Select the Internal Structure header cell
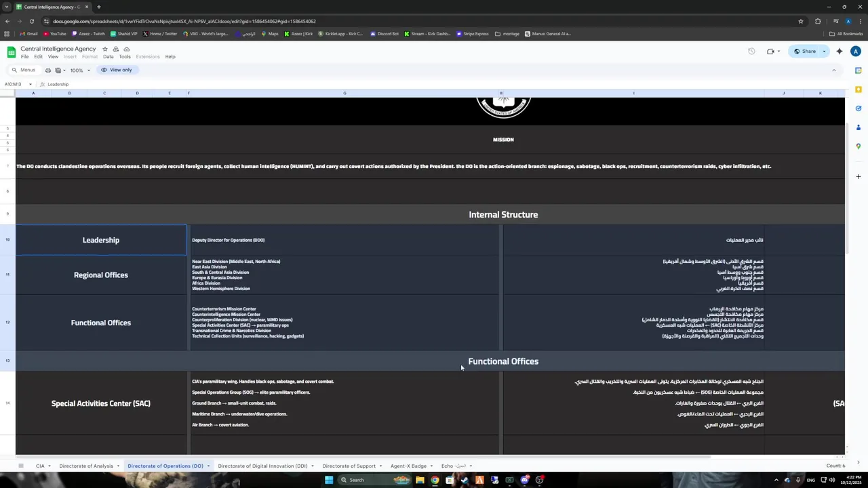The width and height of the screenshot is (868, 488). pos(503,215)
